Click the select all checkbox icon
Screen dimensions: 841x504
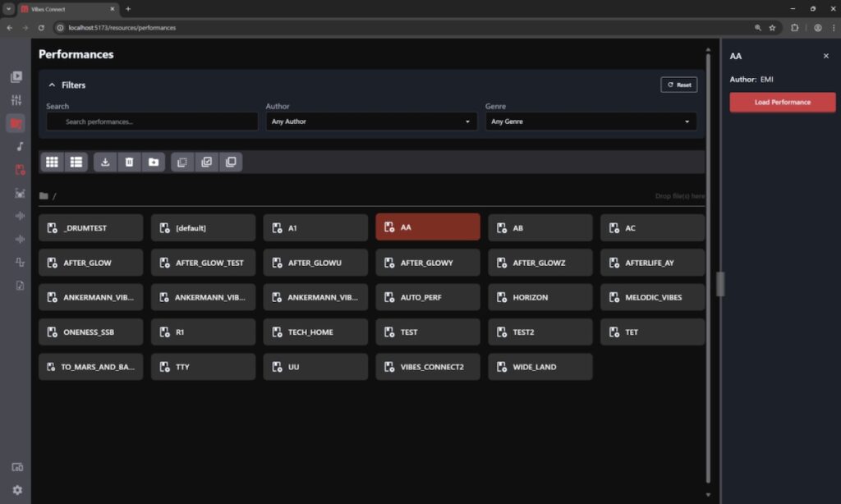point(206,163)
